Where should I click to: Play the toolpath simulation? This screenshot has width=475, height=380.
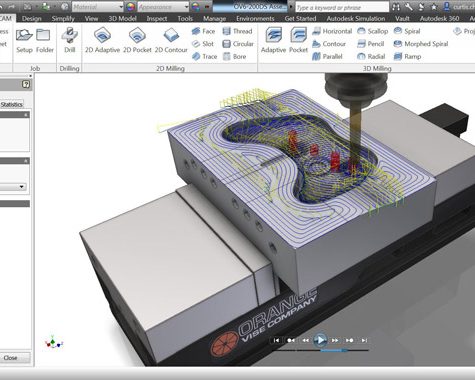coord(320,340)
